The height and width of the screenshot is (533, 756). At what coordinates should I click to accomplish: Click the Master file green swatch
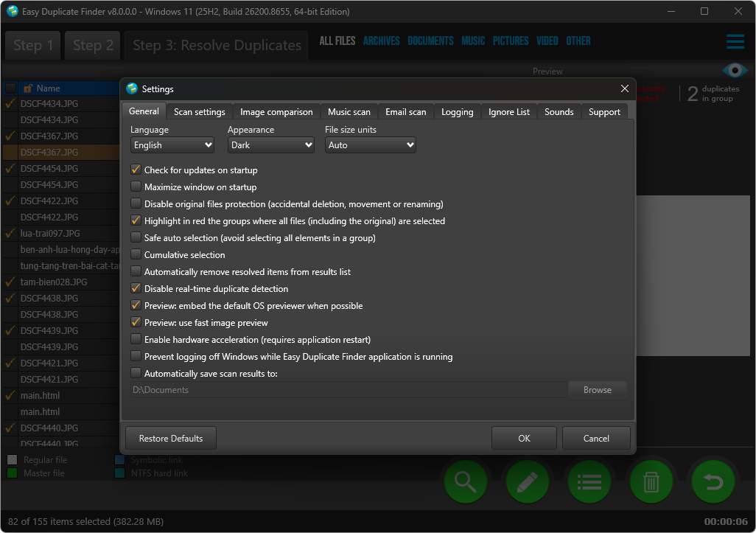[x=12, y=473]
